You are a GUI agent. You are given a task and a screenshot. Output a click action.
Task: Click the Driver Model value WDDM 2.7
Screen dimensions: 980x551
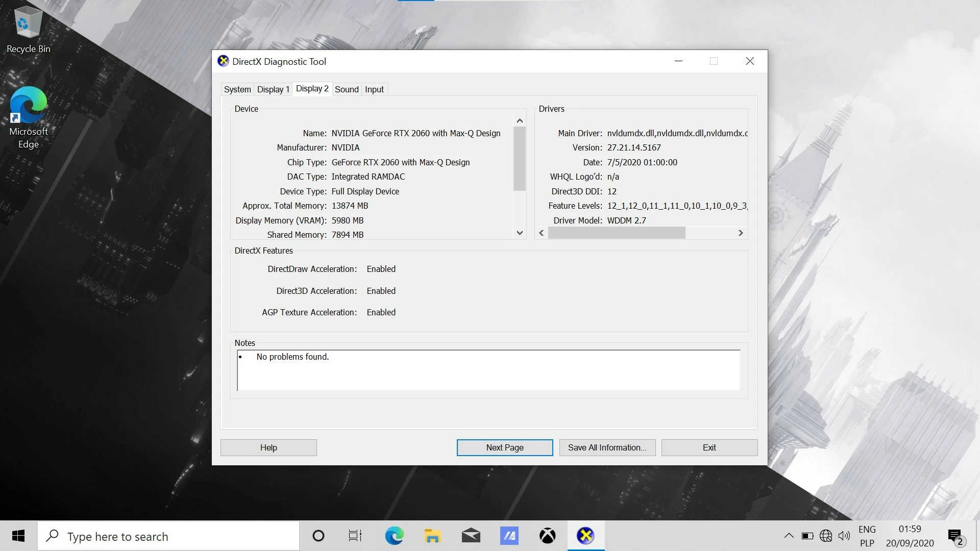point(626,220)
